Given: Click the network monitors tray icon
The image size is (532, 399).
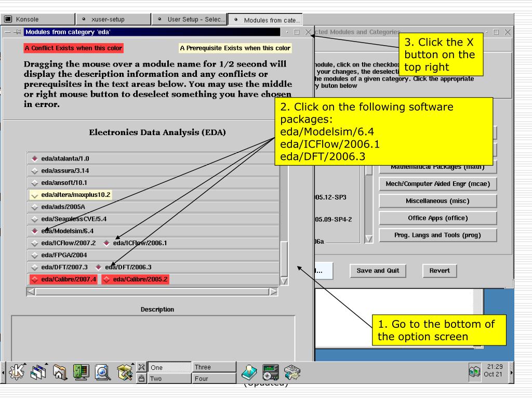Looking at the screenshot, I should coord(474,372).
